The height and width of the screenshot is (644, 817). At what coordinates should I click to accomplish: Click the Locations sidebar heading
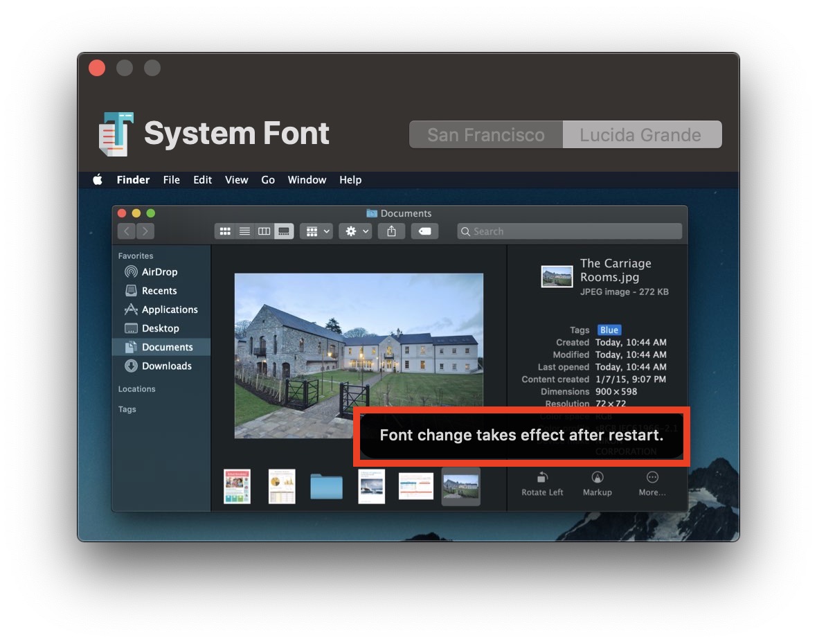[136, 389]
